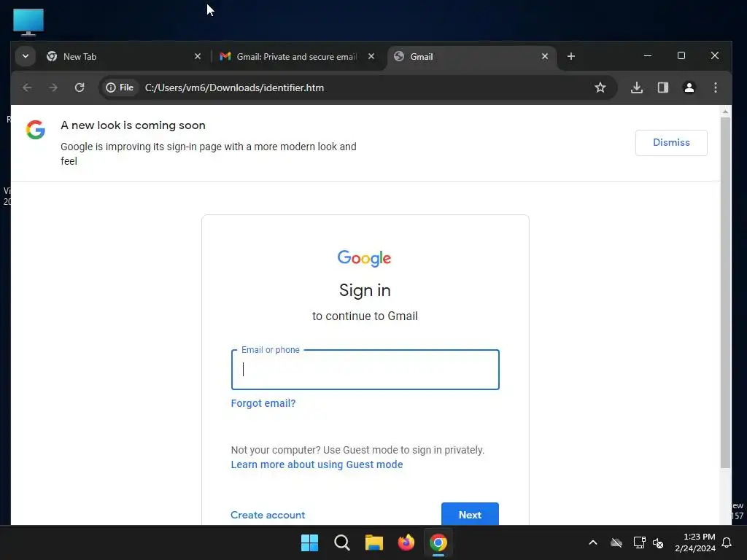This screenshot has height=560, width=747.
Task: Focus the Email or phone field
Action: click(x=365, y=370)
